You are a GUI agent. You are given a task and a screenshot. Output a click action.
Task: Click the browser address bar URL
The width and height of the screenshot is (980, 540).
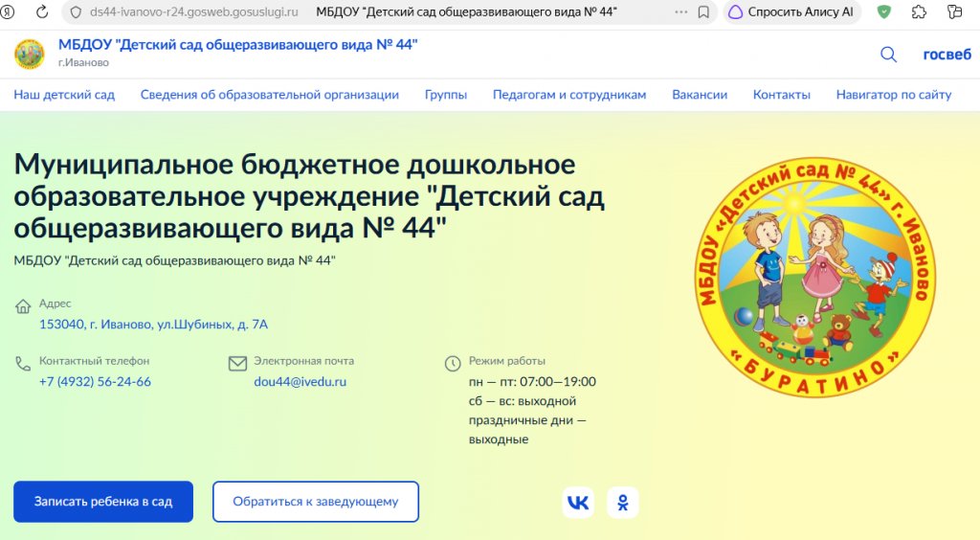pos(193,11)
